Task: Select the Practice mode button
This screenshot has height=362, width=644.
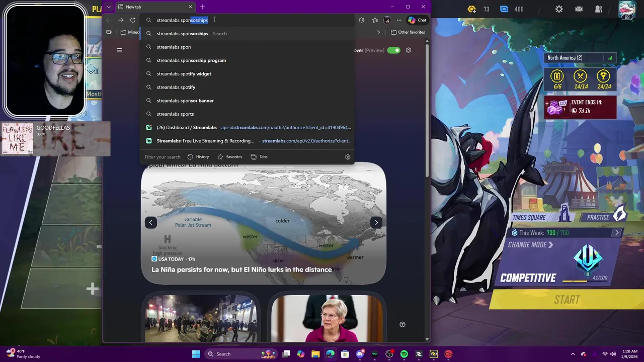Action: pyautogui.click(x=604, y=217)
